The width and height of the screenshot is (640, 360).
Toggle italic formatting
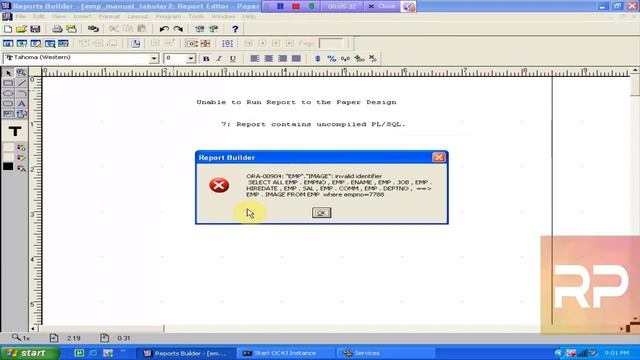pos(219,58)
